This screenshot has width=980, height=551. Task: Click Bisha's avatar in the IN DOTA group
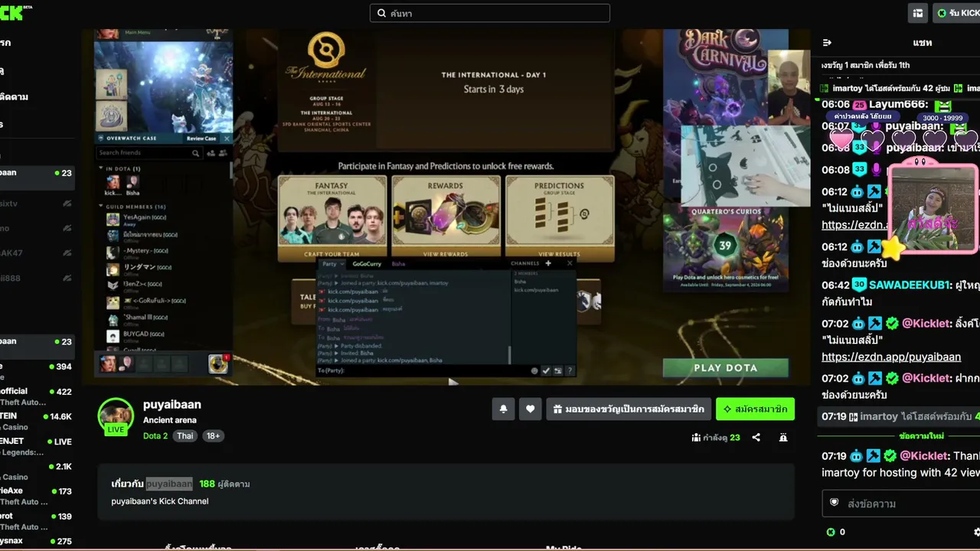tap(132, 183)
